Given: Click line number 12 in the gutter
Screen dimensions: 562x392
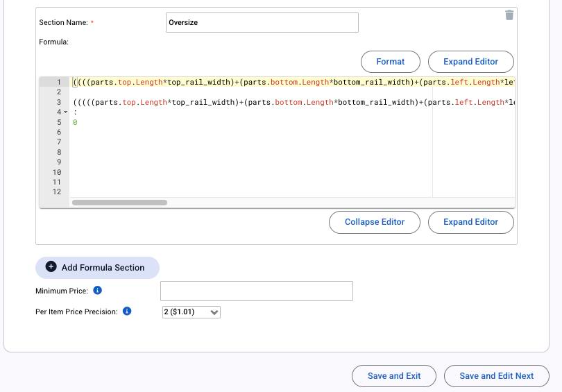Looking at the screenshot, I should pos(57,191).
